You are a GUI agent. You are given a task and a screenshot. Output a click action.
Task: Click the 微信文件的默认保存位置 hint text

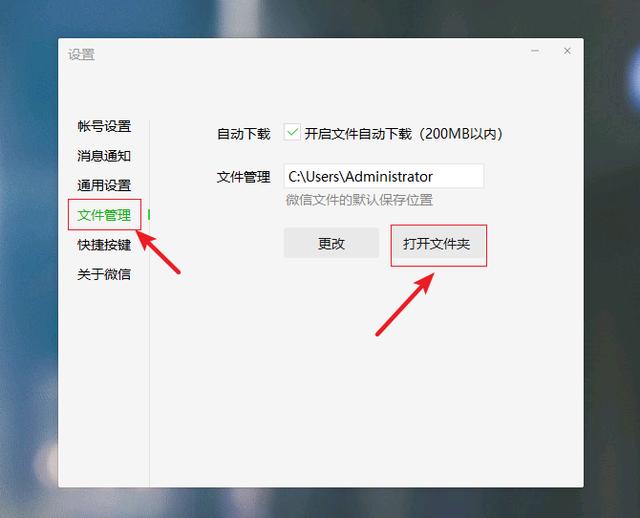click(x=359, y=200)
